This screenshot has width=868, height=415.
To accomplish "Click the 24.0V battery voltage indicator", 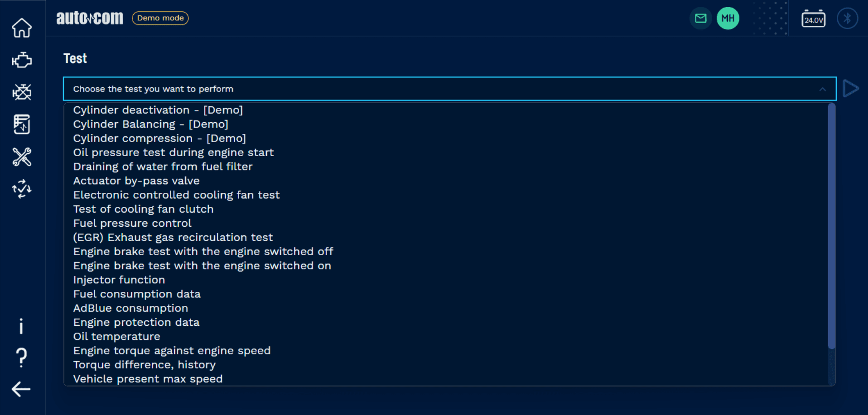I will 813,19.
